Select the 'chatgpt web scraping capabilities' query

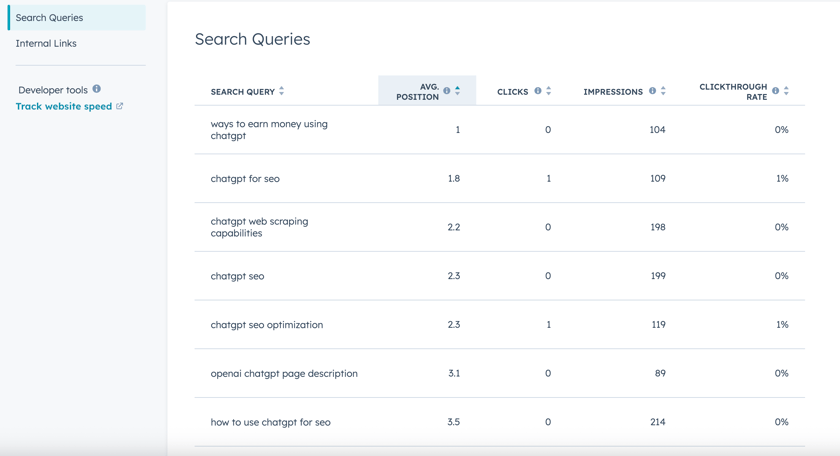259,227
